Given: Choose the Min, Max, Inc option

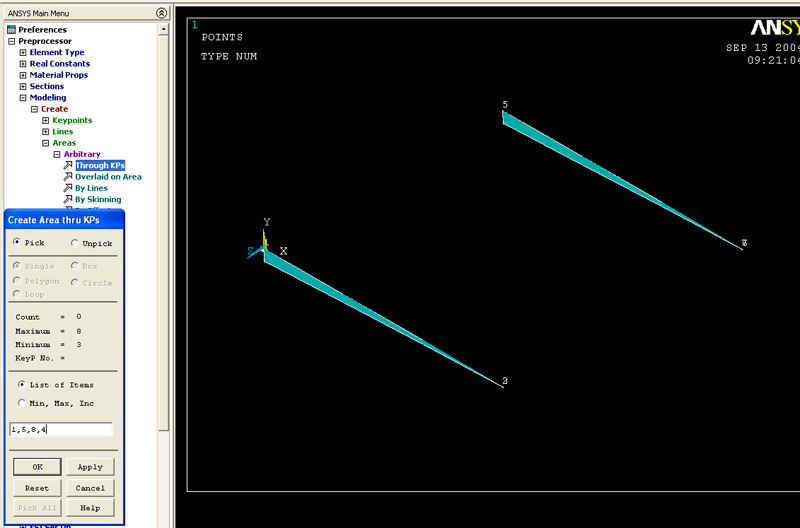Looking at the screenshot, I should coord(21,403).
